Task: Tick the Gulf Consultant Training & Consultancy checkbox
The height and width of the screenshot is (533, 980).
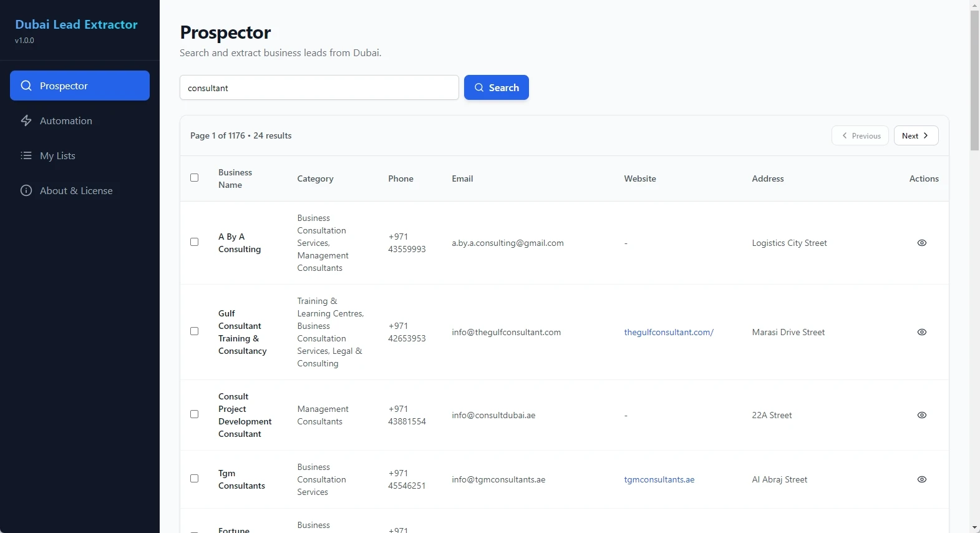Action: (195, 331)
